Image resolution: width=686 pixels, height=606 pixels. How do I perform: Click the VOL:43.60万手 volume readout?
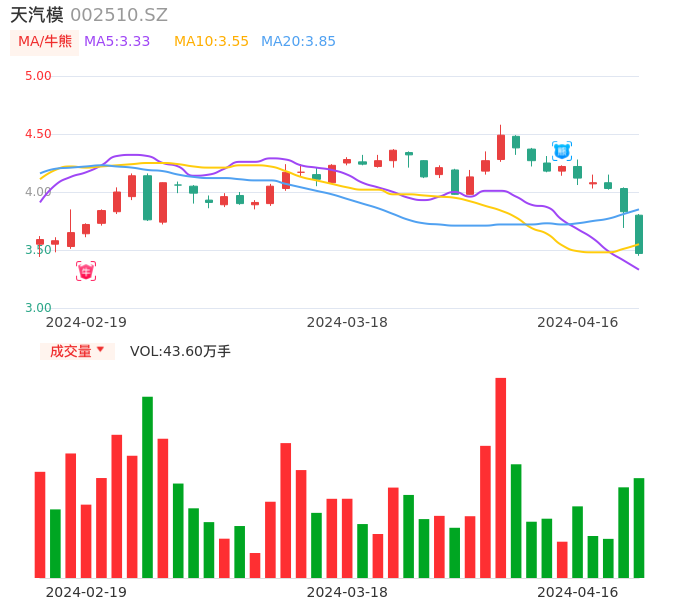click(180, 351)
